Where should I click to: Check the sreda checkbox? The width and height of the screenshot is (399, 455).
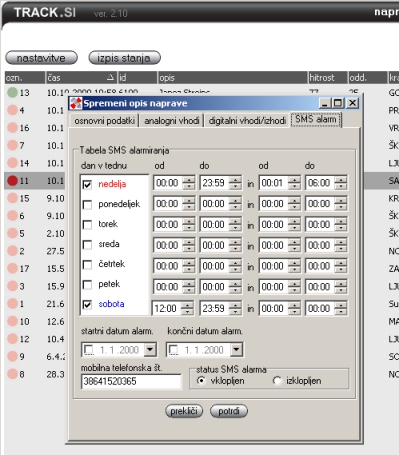point(87,245)
